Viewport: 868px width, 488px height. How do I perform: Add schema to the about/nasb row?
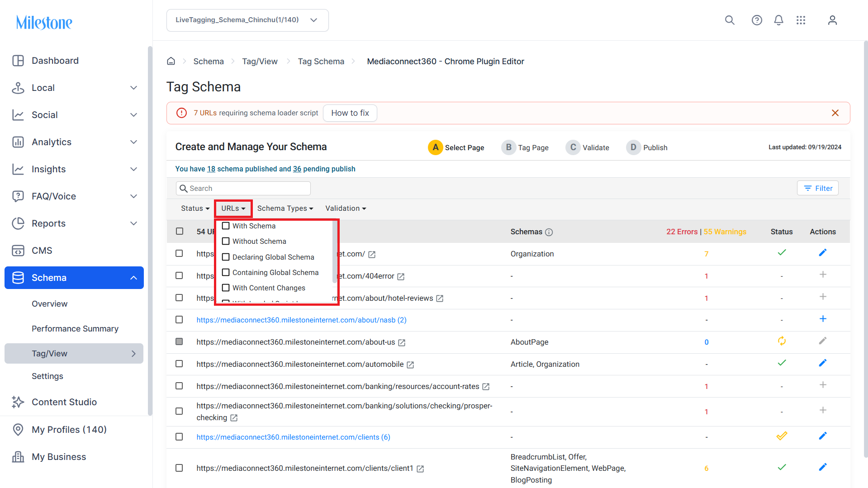click(x=823, y=319)
